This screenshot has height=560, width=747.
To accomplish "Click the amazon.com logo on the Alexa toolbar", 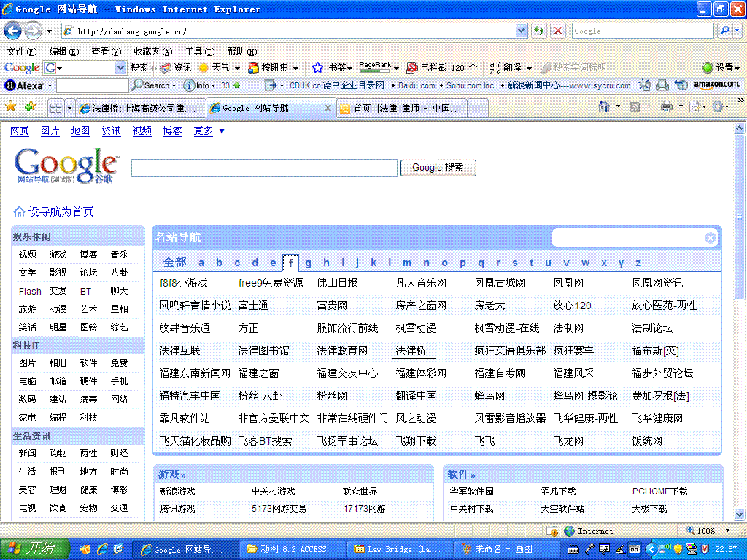I will click(716, 85).
